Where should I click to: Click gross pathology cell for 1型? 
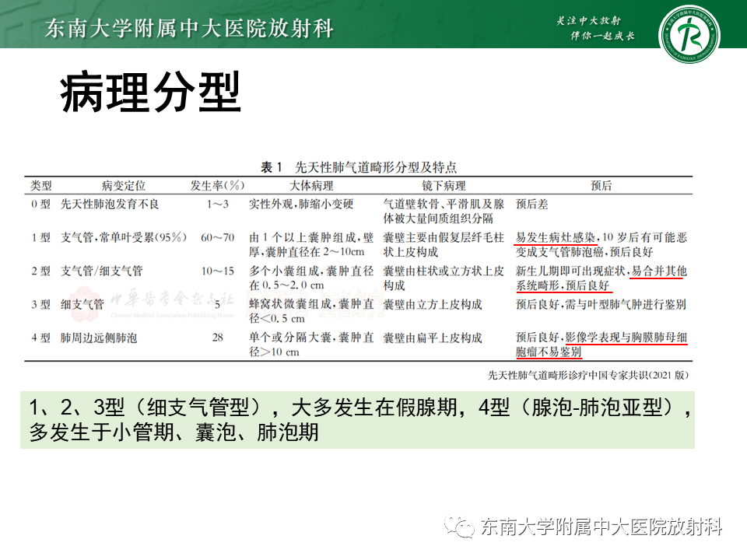pos(311,245)
